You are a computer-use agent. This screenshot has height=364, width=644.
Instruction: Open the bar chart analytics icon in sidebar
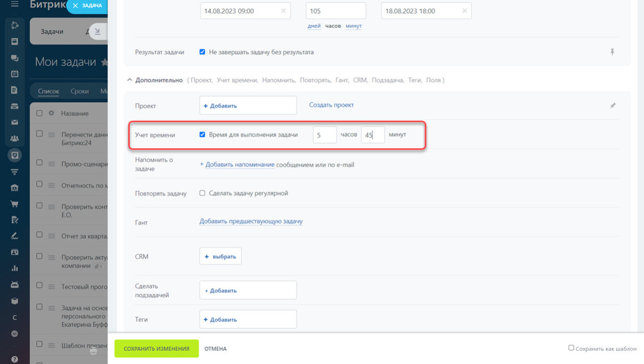[x=15, y=268]
